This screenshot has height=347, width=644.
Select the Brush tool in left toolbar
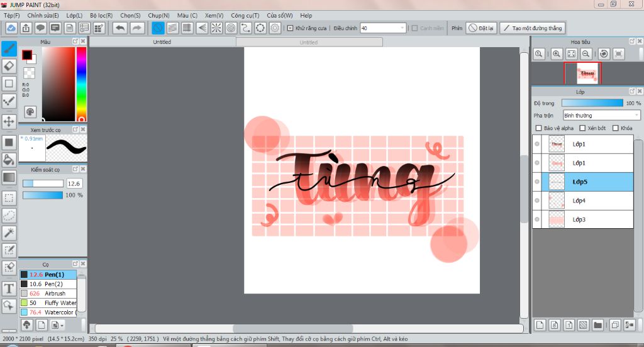coord(9,48)
